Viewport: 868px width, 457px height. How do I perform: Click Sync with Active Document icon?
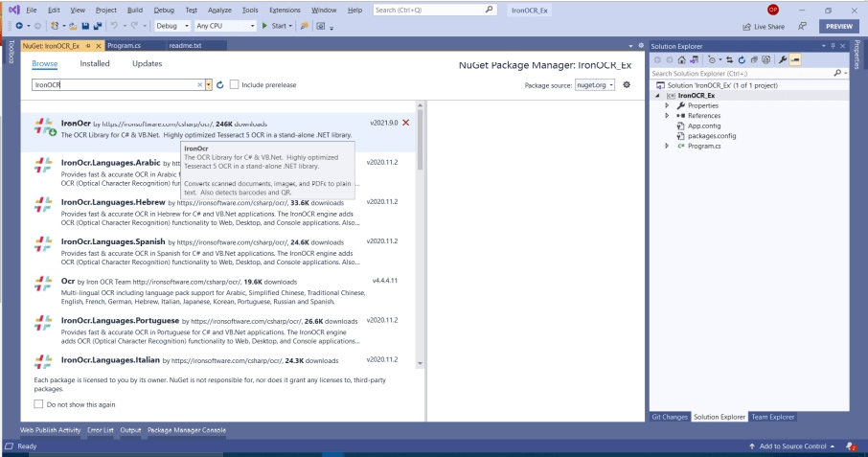click(730, 59)
